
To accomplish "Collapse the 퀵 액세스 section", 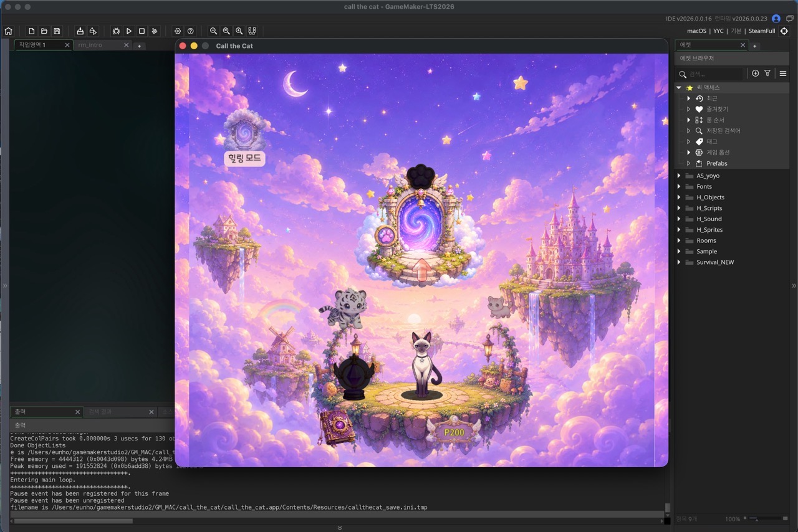I will click(x=679, y=88).
